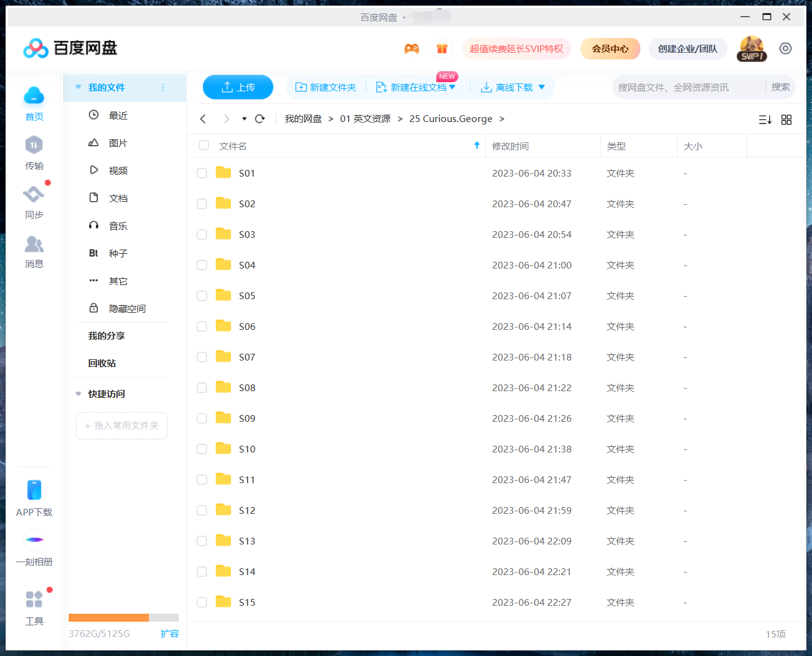Viewport: 812px width, 656px height.
Task: Open the 消息 (messages) sidebar icon
Action: coord(34,250)
